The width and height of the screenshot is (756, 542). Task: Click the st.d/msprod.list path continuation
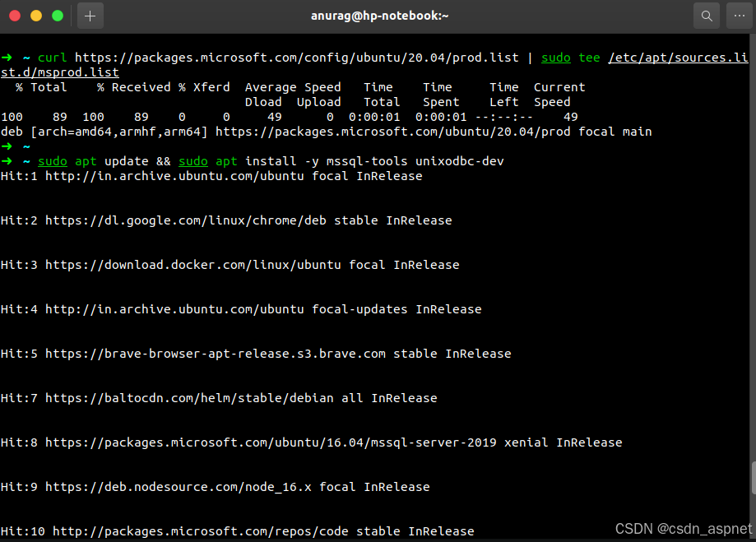click(60, 73)
